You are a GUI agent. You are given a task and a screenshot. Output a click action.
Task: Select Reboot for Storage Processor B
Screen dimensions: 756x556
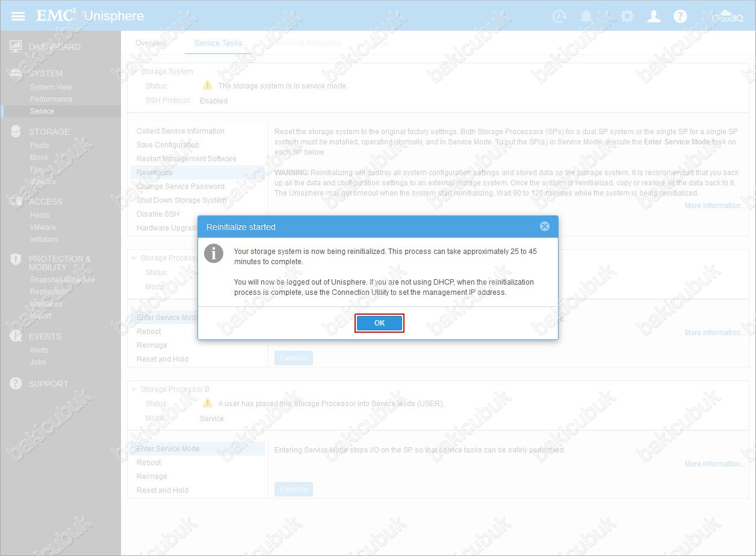click(149, 463)
